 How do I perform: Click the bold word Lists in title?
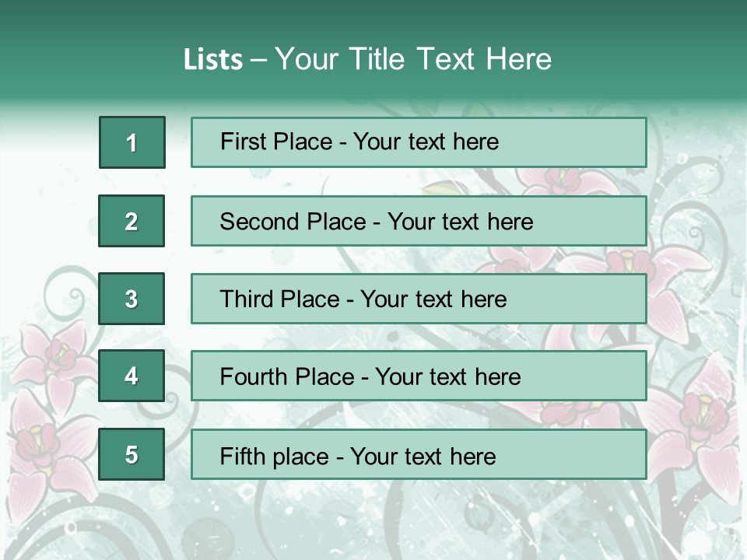[213, 60]
